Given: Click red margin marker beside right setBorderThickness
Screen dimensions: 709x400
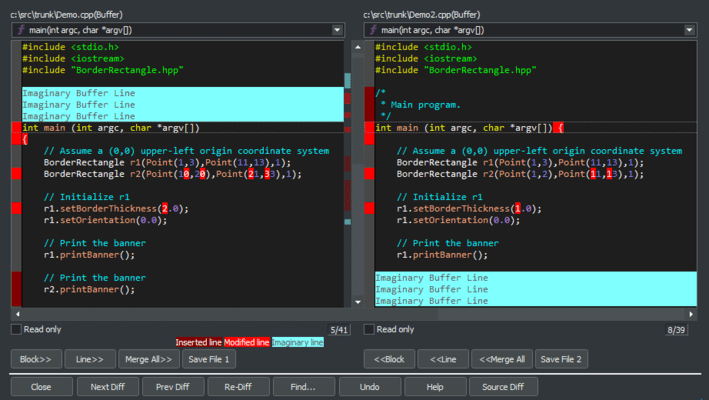Looking at the screenshot, I should [369, 208].
